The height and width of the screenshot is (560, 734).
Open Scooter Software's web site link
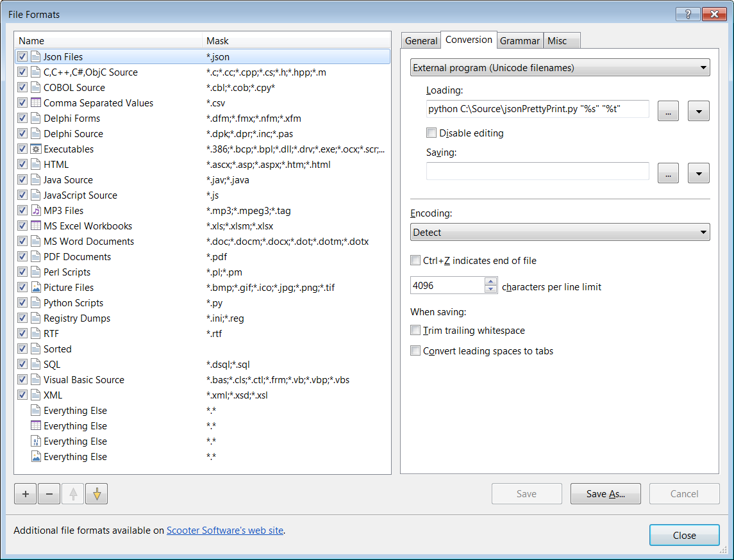225,531
